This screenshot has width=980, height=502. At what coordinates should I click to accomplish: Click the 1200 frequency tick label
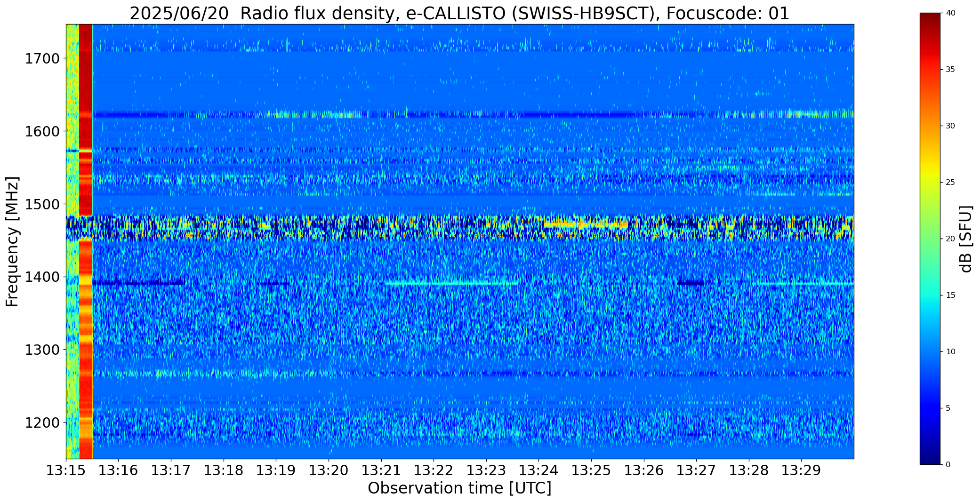[x=42, y=422]
